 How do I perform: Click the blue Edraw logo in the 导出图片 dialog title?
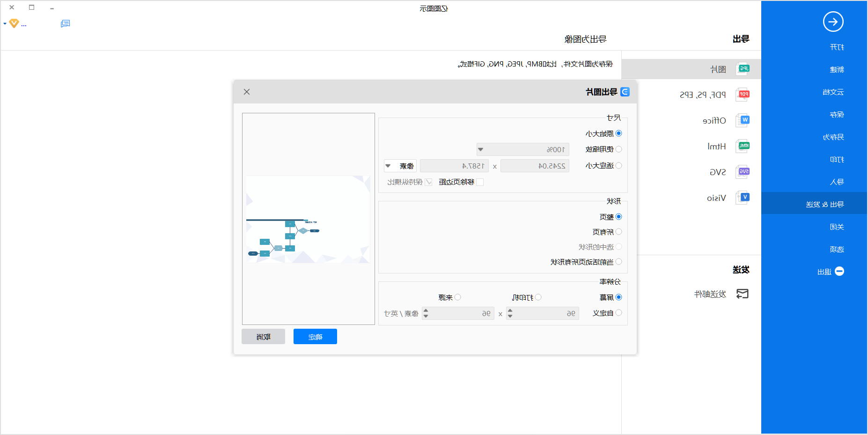[625, 92]
